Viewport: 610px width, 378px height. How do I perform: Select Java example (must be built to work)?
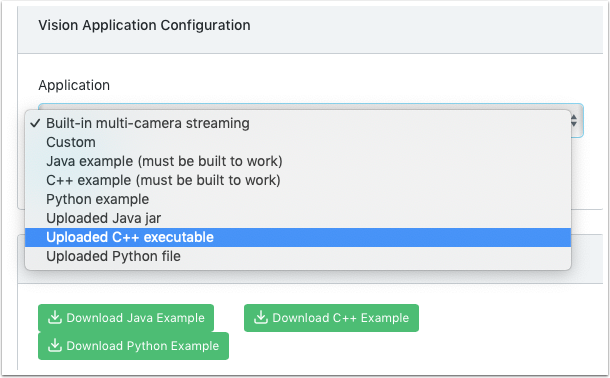[298, 161]
